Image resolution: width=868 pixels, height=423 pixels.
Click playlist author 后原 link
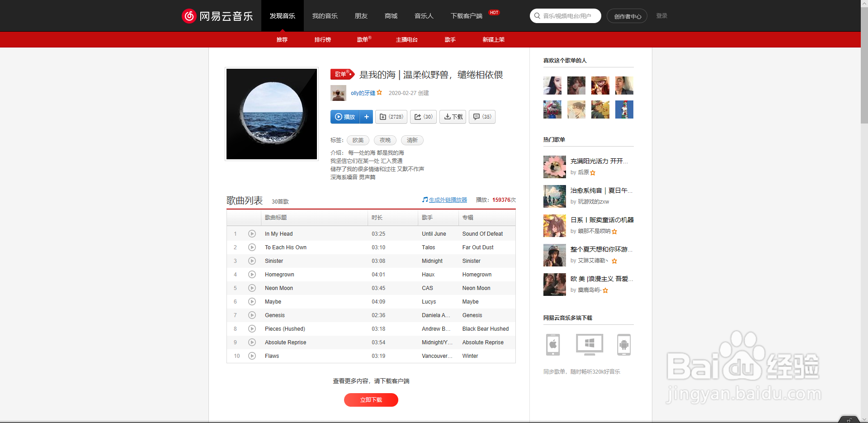click(x=583, y=172)
